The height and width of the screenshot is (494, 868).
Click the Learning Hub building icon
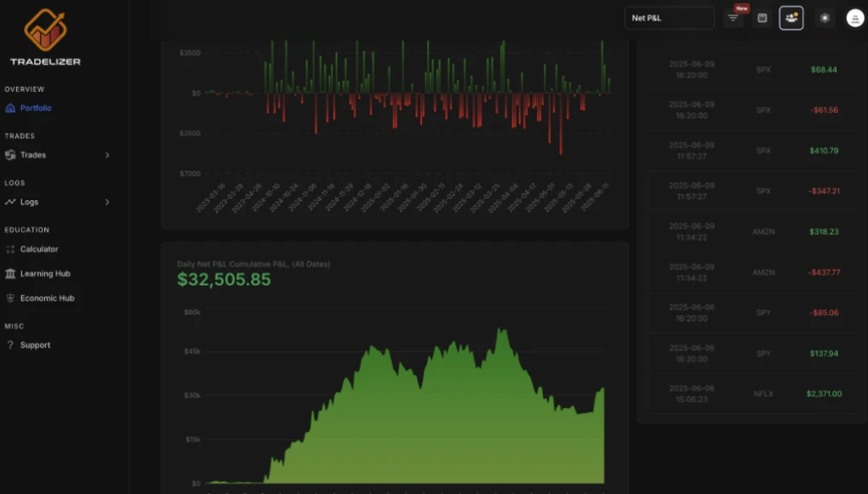[10, 274]
